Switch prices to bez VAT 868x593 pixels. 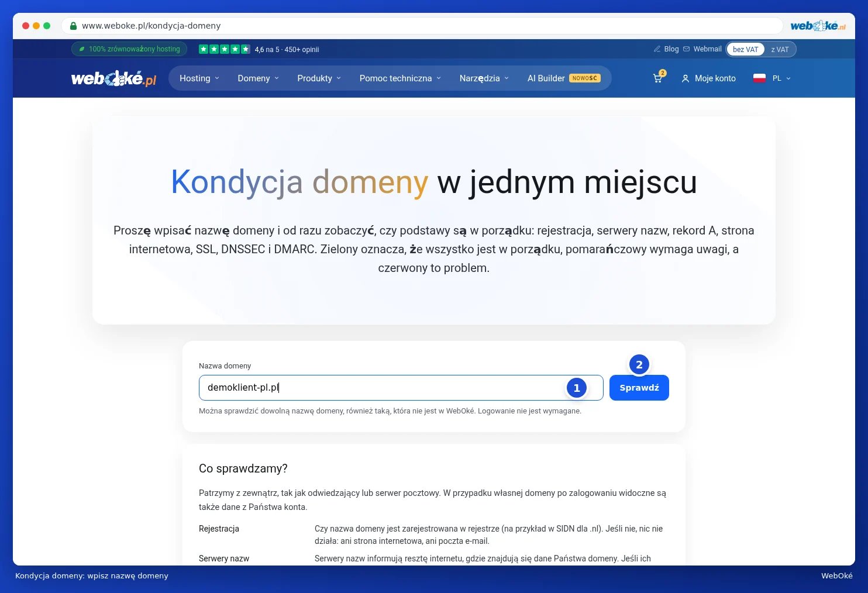tap(745, 50)
